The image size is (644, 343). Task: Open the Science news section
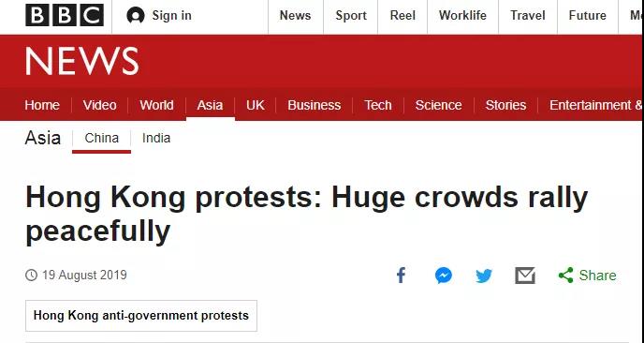(x=438, y=105)
